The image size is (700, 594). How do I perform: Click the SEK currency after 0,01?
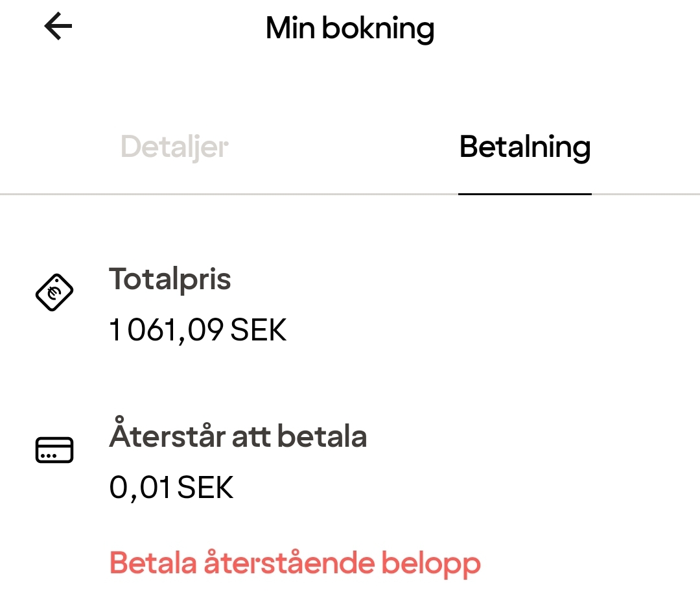click(x=205, y=488)
